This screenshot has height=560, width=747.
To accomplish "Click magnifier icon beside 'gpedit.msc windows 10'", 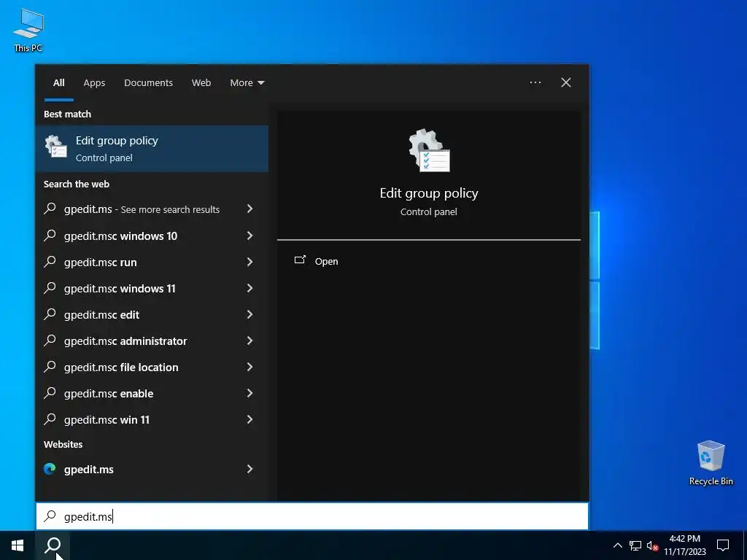I will click(x=50, y=236).
